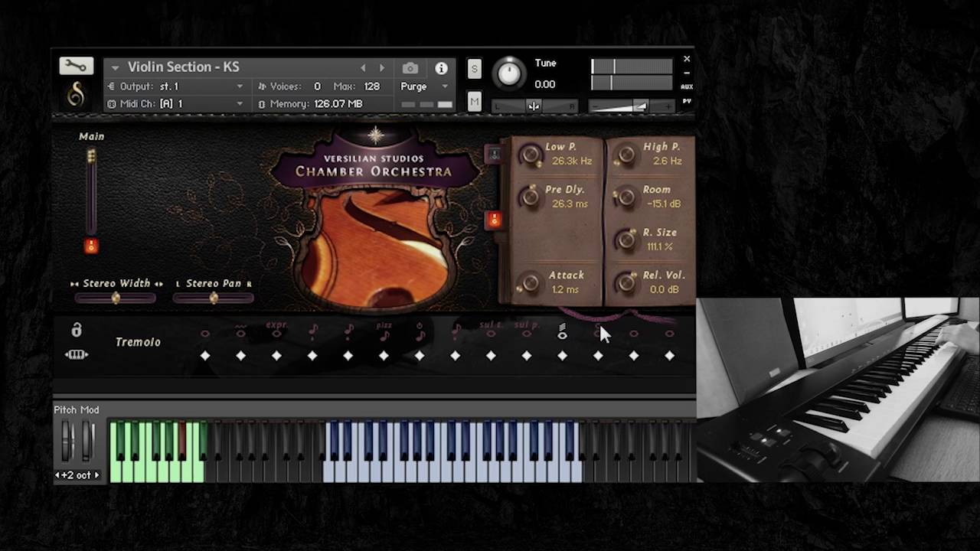This screenshot has height=551, width=980.
Task: Go to the previous instrument arrow
Action: coord(363,68)
